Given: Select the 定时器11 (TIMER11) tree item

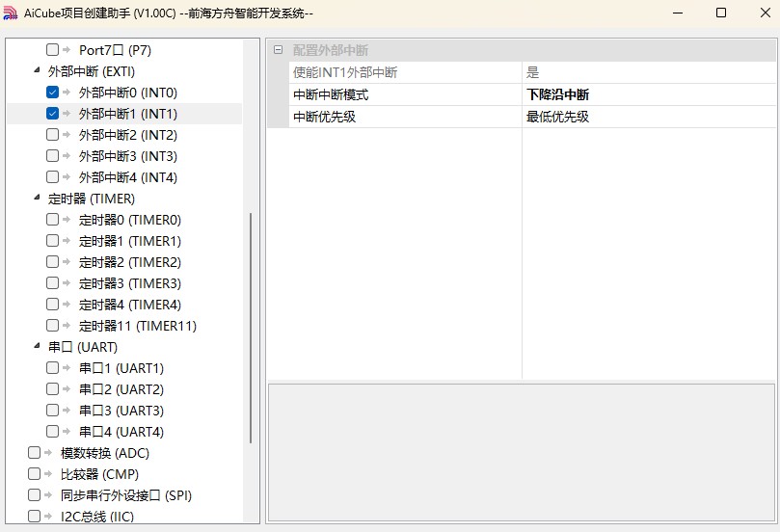Looking at the screenshot, I should tap(138, 326).
